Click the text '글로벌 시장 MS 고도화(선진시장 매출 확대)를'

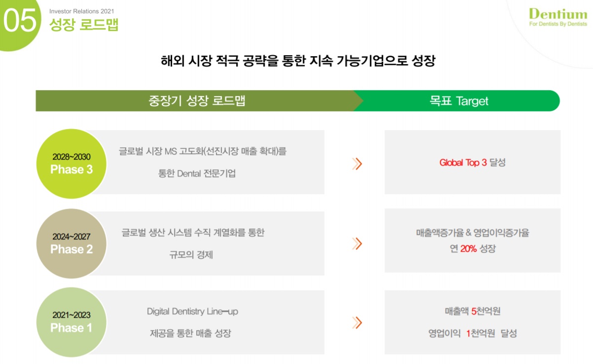coord(202,151)
